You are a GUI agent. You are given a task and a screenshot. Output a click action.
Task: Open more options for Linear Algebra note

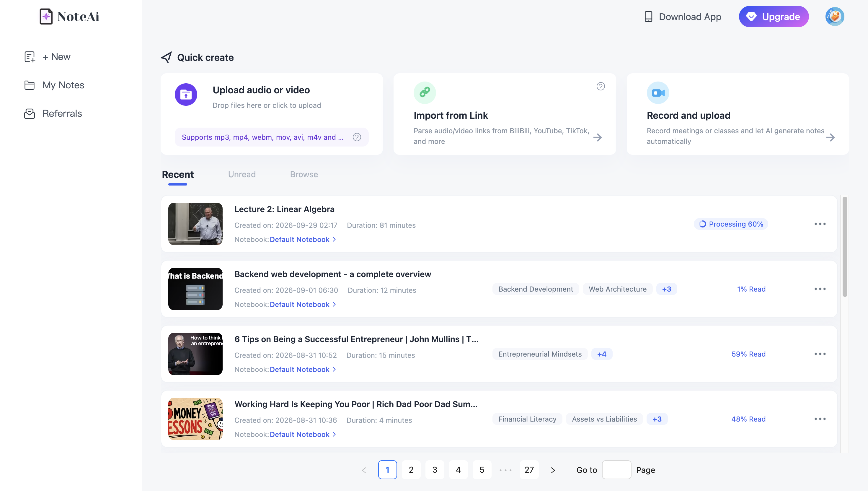[x=820, y=224]
